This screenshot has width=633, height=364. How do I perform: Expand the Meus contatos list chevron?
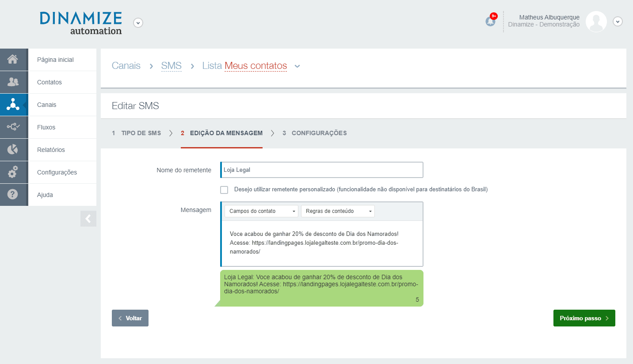coord(297,66)
